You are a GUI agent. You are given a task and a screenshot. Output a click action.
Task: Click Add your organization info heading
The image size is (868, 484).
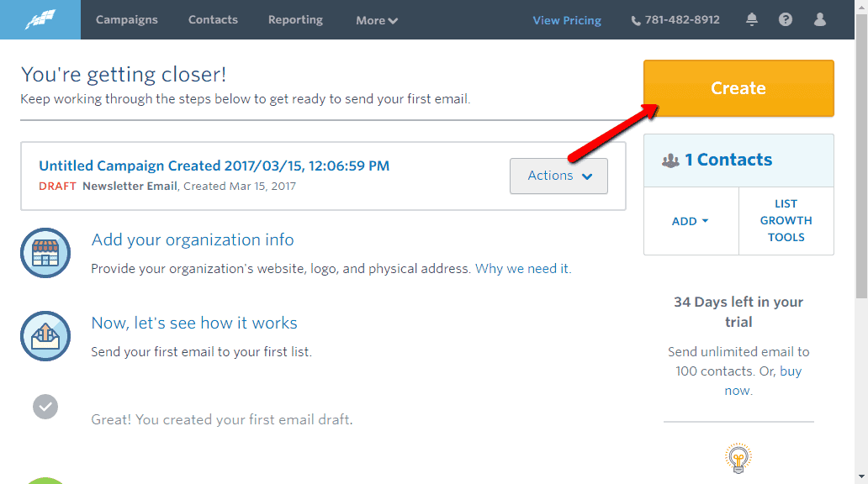(x=193, y=240)
